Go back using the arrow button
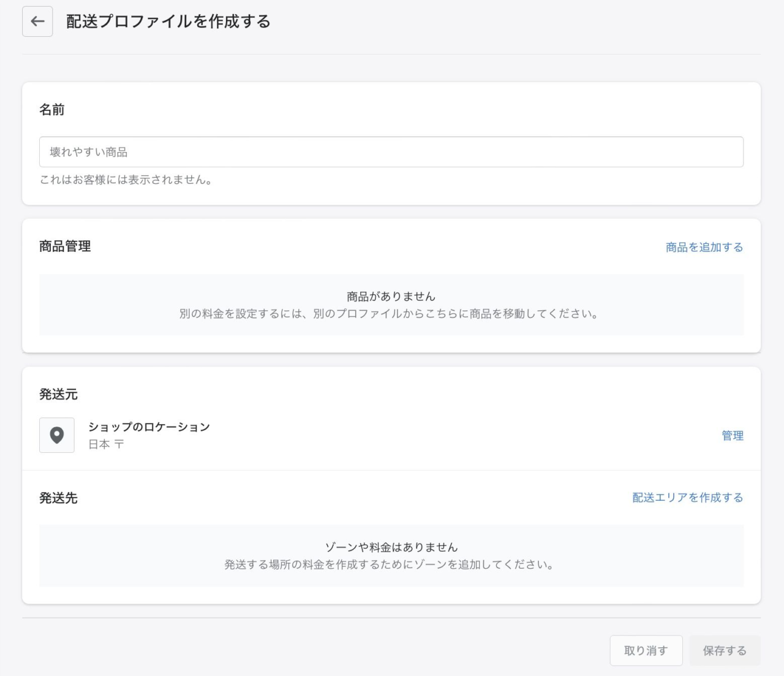 37,21
